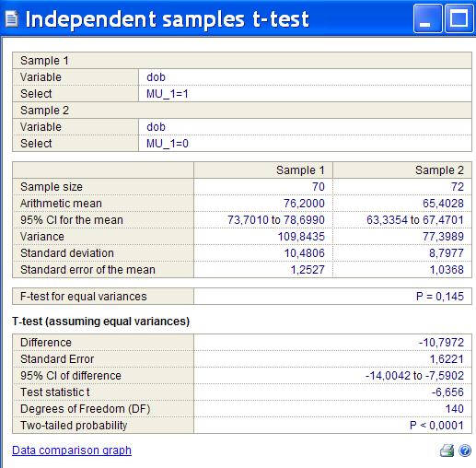This screenshot has width=476, height=468.
Task: Click standard deviation value 10,4806
Action: coord(304,253)
